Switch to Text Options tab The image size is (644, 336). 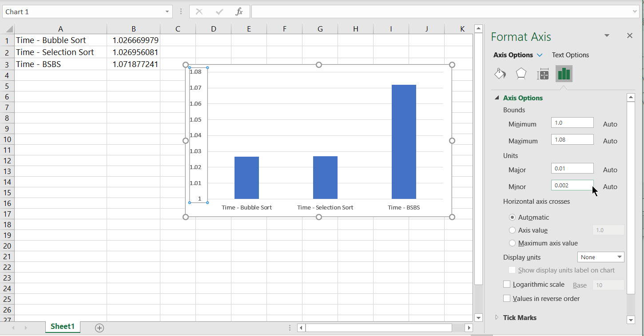[x=570, y=55]
